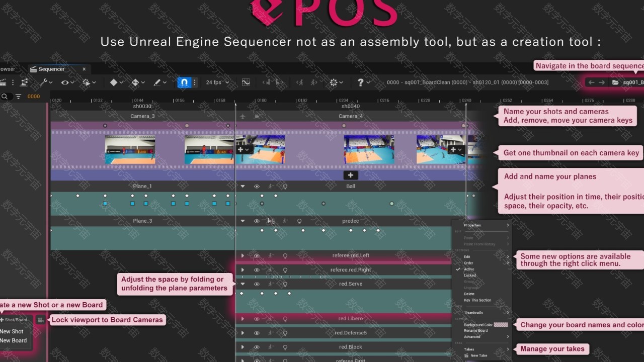Toggle visibility of referee.red.Right
The height and width of the screenshot is (362, 644).
(257, 270)
